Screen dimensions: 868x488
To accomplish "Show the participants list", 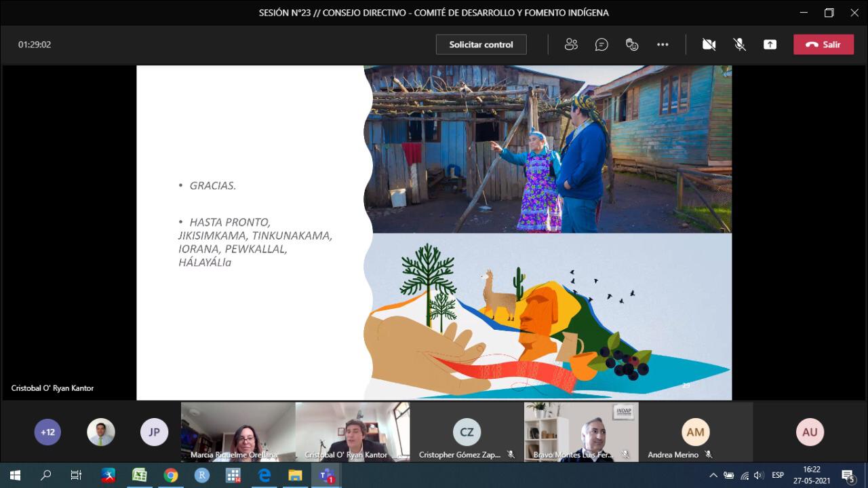I will click(x=571, y=45).
